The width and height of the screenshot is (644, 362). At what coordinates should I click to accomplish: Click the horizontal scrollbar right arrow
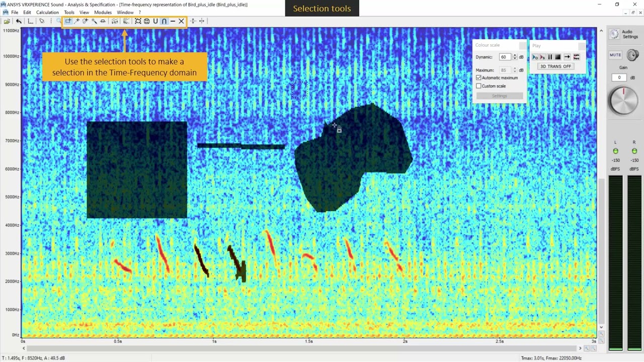coord(580,348)
